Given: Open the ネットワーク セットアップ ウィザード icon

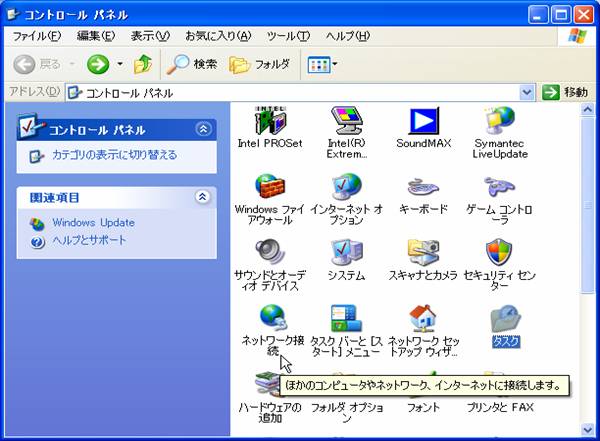Looking at the screenshot, I should (423, 318).
